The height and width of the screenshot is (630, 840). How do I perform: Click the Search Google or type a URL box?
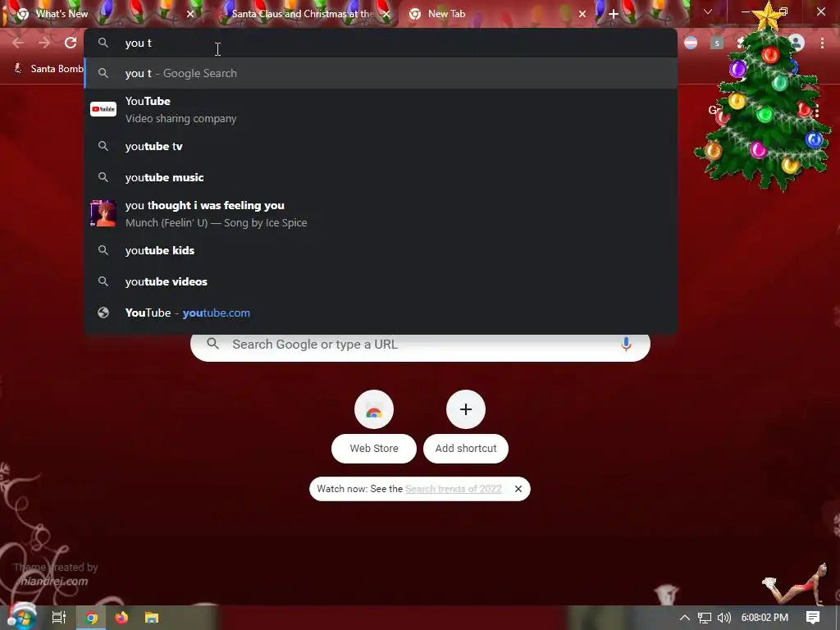coord(420,345)
